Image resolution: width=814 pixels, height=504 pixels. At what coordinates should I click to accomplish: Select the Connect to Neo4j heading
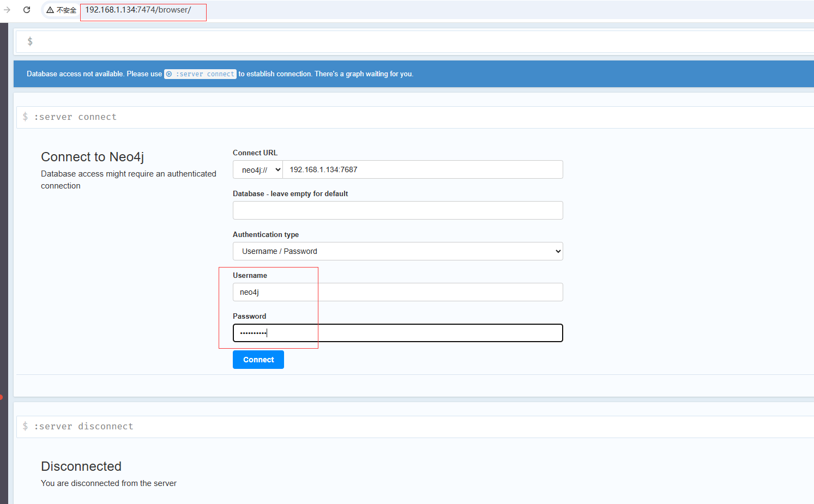[x=93, y=157]
